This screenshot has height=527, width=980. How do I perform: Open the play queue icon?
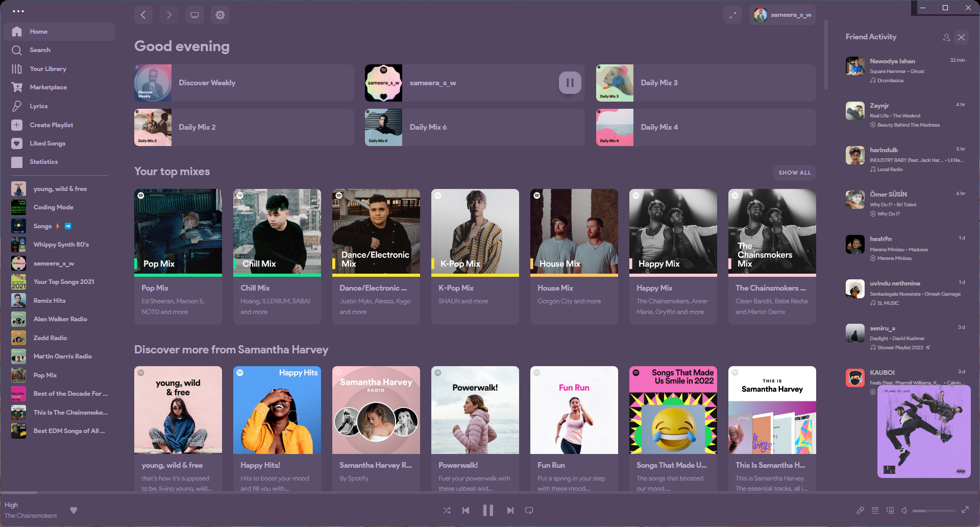coord(875,510)
